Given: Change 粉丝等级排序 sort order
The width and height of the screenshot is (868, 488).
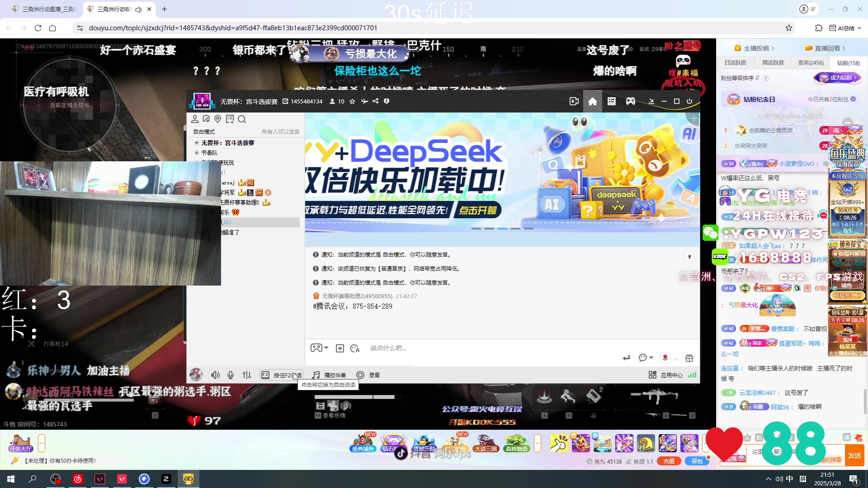Looking at the screenshot, I should [x=740, y=78].
